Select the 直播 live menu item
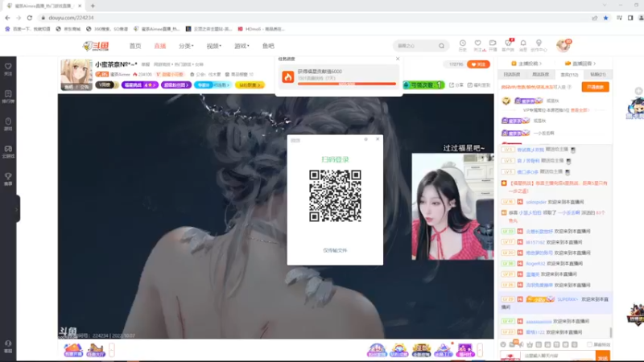The width and height of the screenshot is (644, 362). (x=159, y=46)
